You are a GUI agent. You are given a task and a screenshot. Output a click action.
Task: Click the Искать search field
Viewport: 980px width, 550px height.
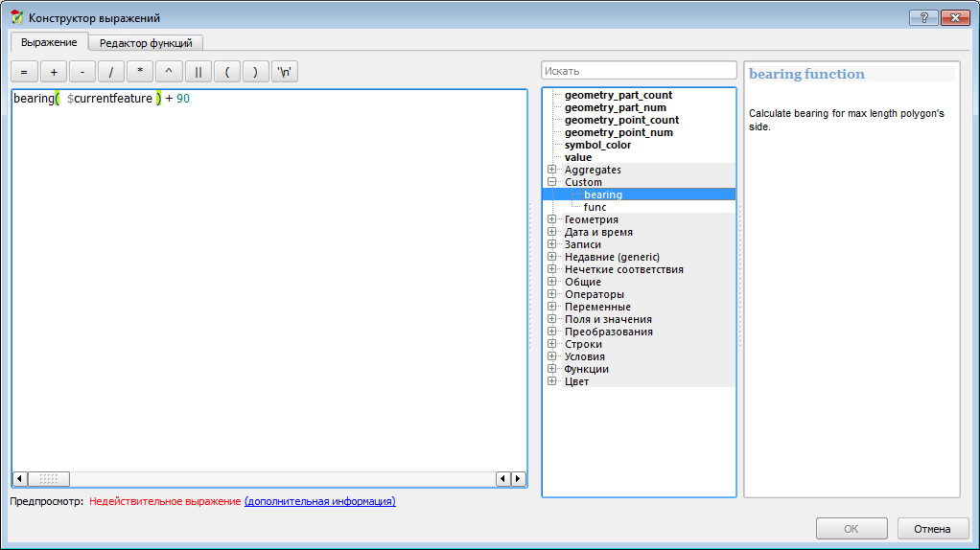639,71
